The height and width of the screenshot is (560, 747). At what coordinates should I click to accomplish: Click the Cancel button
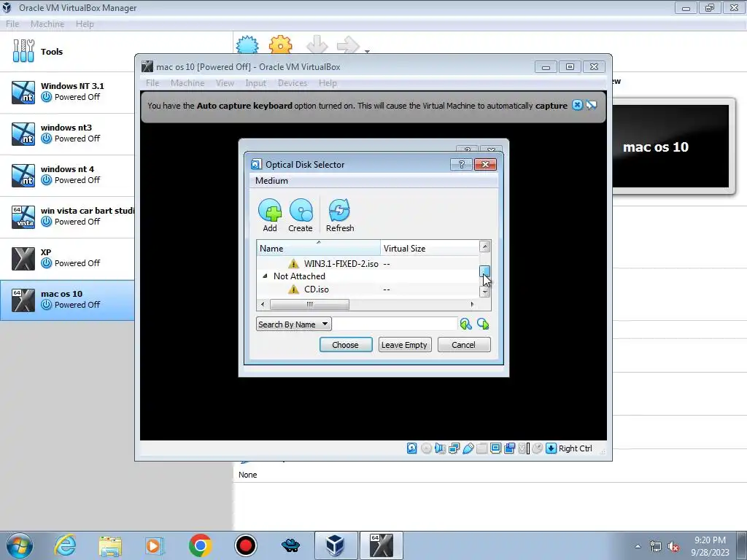[463, 345]
